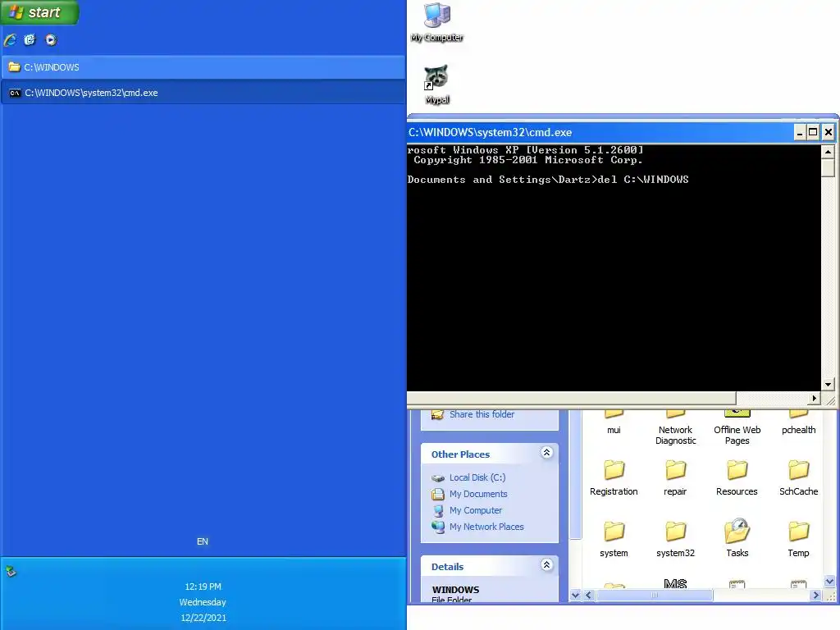Click the Wednesday date text
The width and height of the screenshot is (840, 630).
(x=203, y=602)
